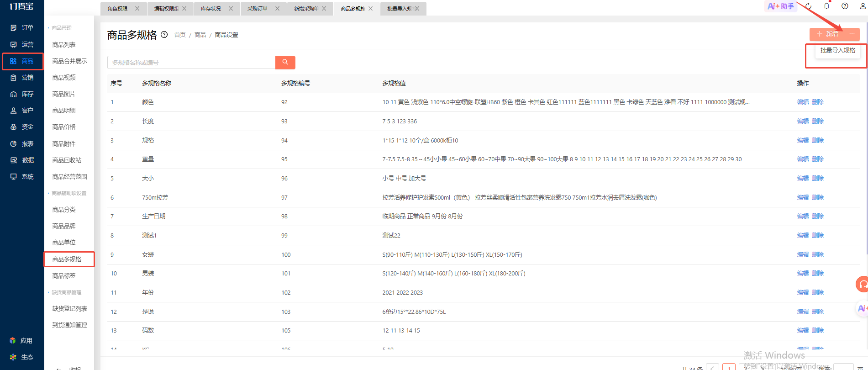Viewport: 868px width, 370px height.
Task: Open the 运营 module in the left sidebar
Action: click(22, 44)
